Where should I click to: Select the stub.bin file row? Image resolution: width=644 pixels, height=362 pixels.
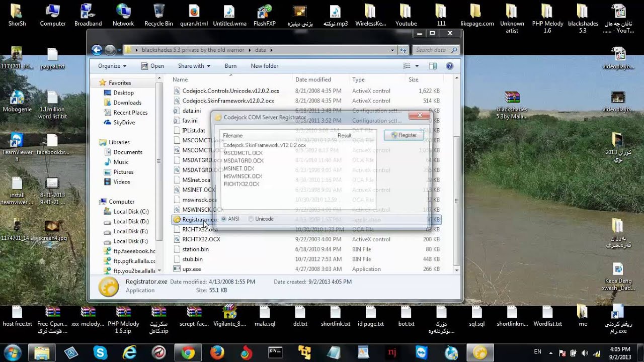[306, 259]
